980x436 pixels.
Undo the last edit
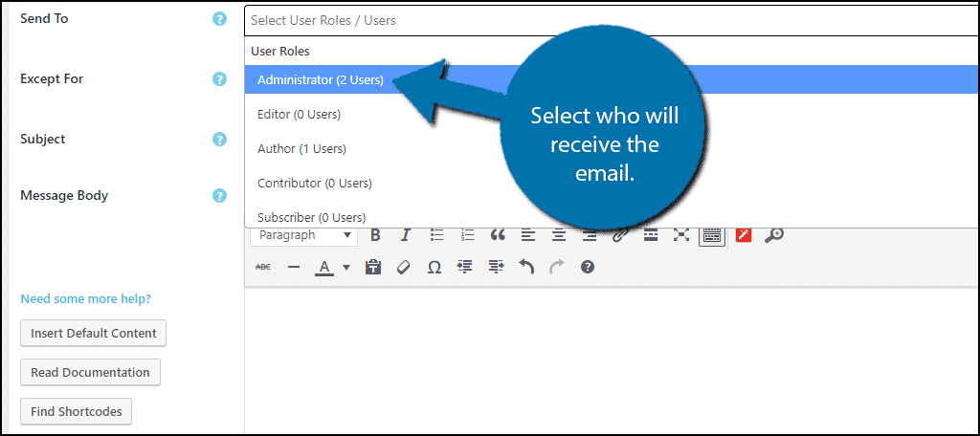(526, 267)
